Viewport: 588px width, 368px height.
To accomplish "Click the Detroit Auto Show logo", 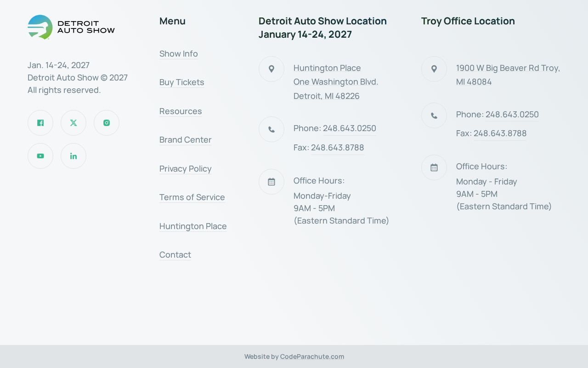I will coord(71,27).
